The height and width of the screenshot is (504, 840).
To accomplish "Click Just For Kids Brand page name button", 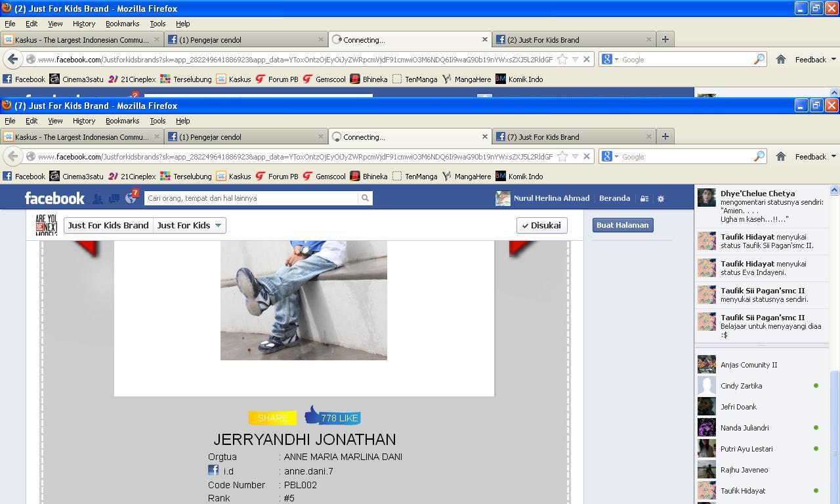I will (x=108, y=225).
